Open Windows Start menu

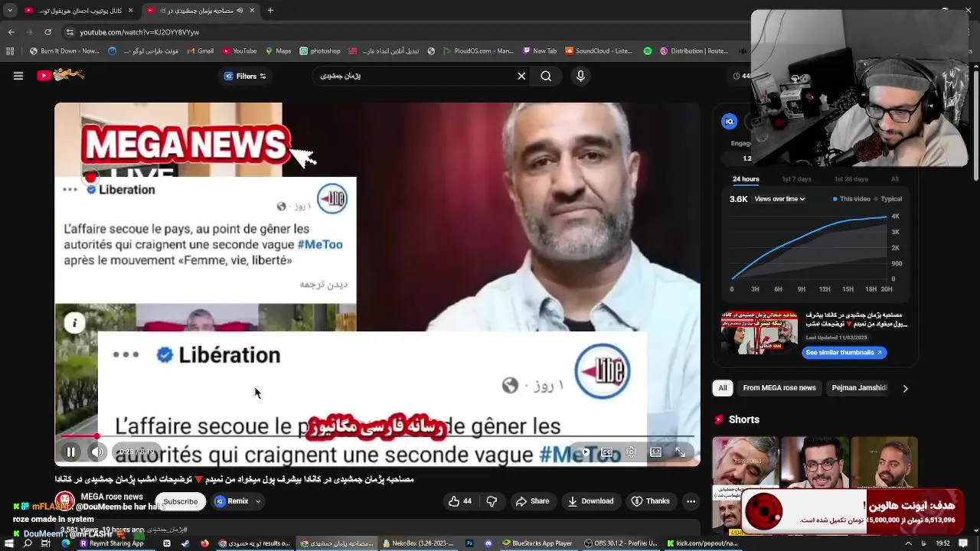[x=9, y=543]
